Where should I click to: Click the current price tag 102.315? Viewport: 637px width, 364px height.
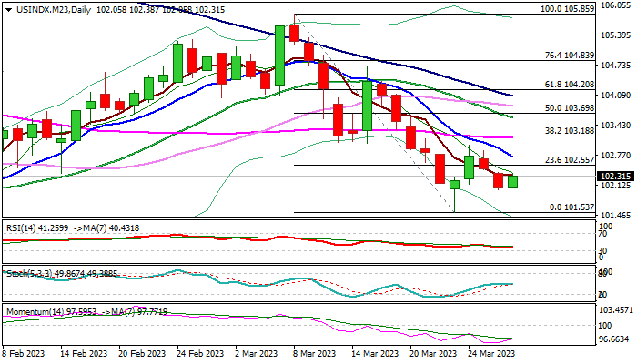(615, 177)
